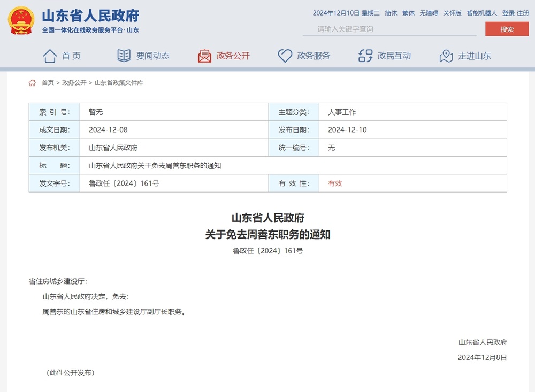The width and height of the screenshot is (535, 392).
Task: Open the 首页 navigation tab
Action: [71, 56]
